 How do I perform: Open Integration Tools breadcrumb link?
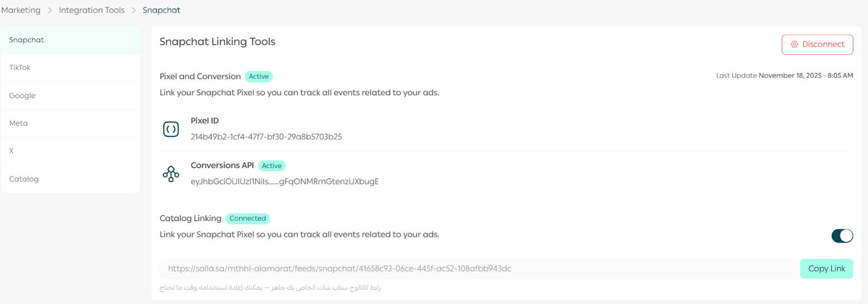pos(92,10)
